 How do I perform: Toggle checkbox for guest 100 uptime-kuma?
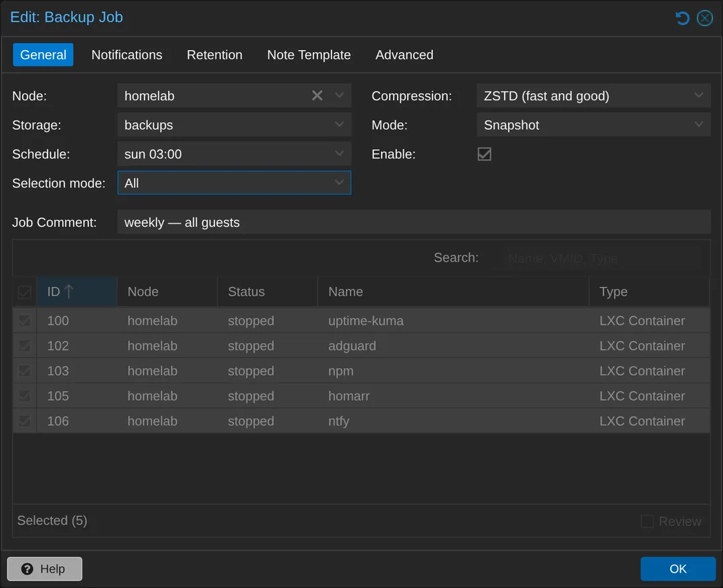pyautogui.click(x=25, y=320)
